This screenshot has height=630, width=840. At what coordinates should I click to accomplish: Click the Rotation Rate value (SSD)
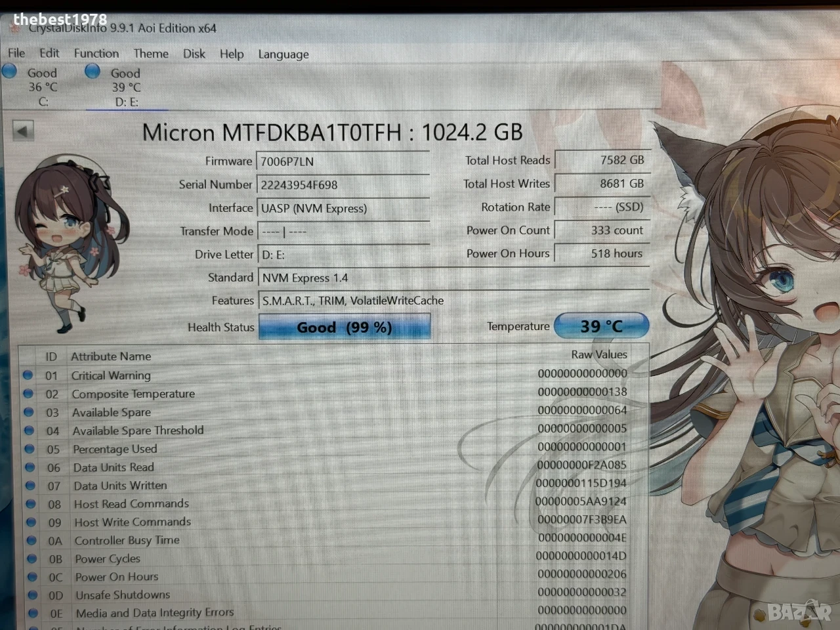tap(602, 207)
